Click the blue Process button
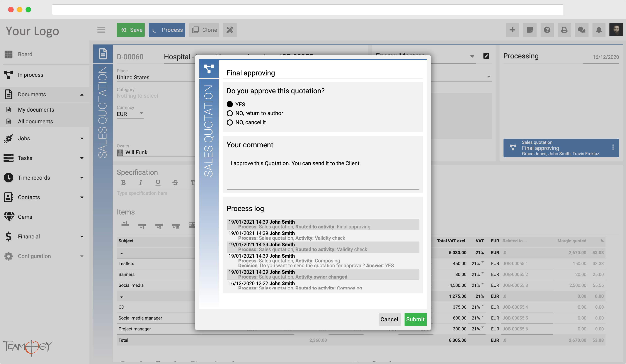Screen dimensions: 626x364 [x=167, y=30]
